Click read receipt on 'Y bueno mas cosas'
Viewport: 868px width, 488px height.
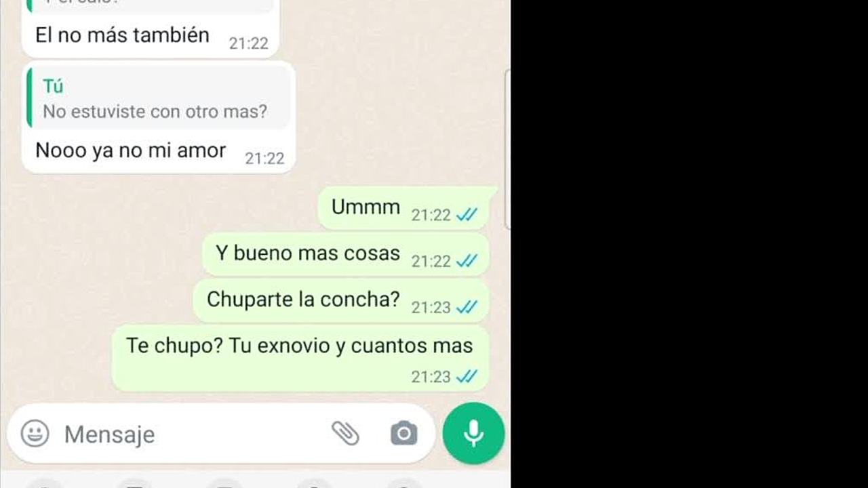[x=467, y=261]
